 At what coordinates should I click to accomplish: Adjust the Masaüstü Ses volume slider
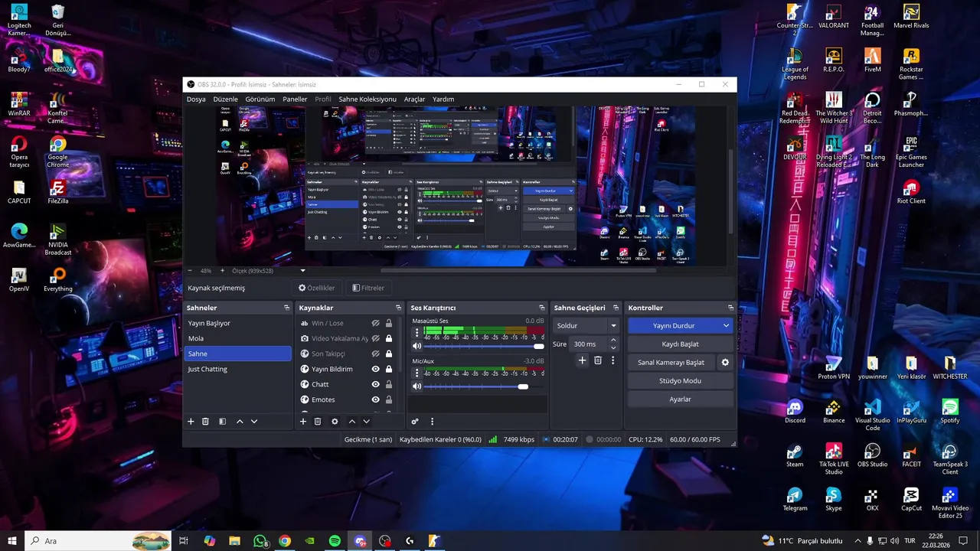coord(484,347)
